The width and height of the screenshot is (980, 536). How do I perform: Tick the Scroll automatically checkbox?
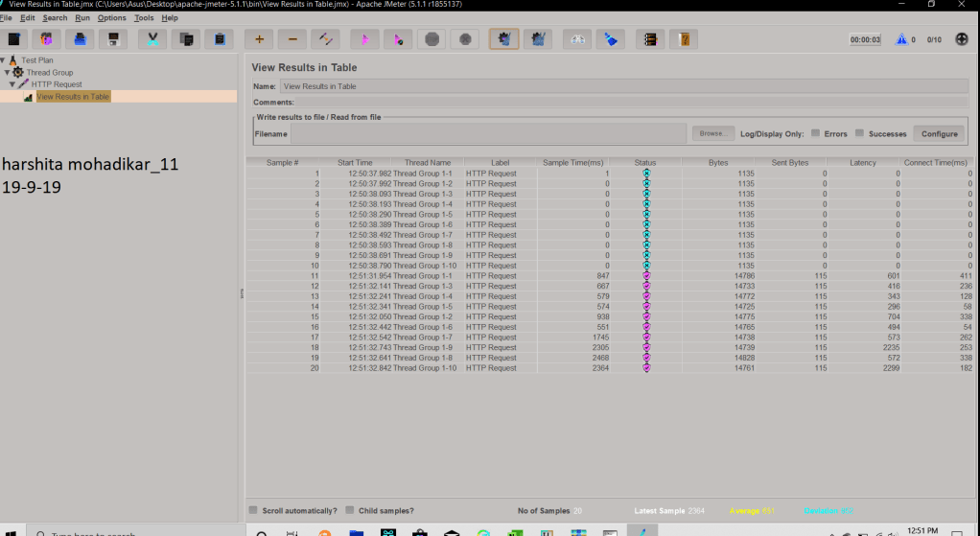click(253, 510)
